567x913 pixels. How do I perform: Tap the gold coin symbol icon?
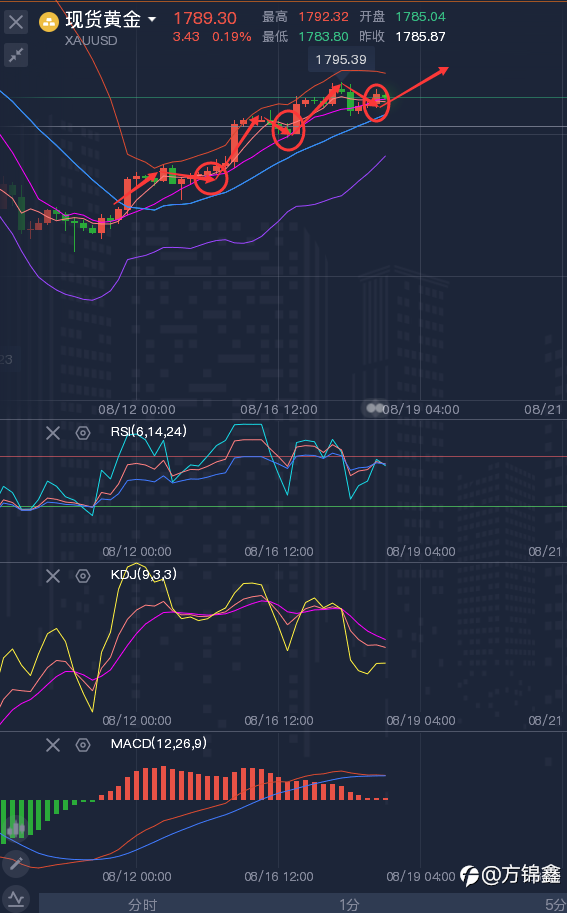coord(49,22)
